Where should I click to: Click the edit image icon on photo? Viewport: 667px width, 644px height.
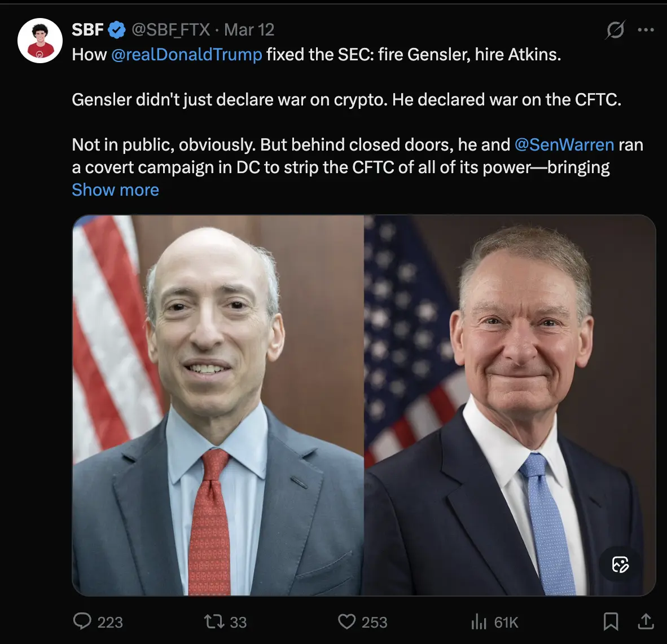(620, 564)
